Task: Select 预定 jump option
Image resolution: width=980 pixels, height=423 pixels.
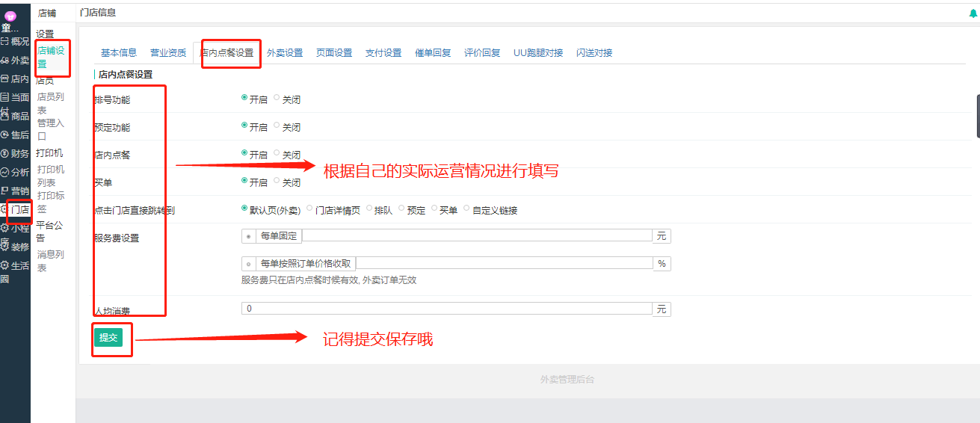Action: click(x=401, y=209)
